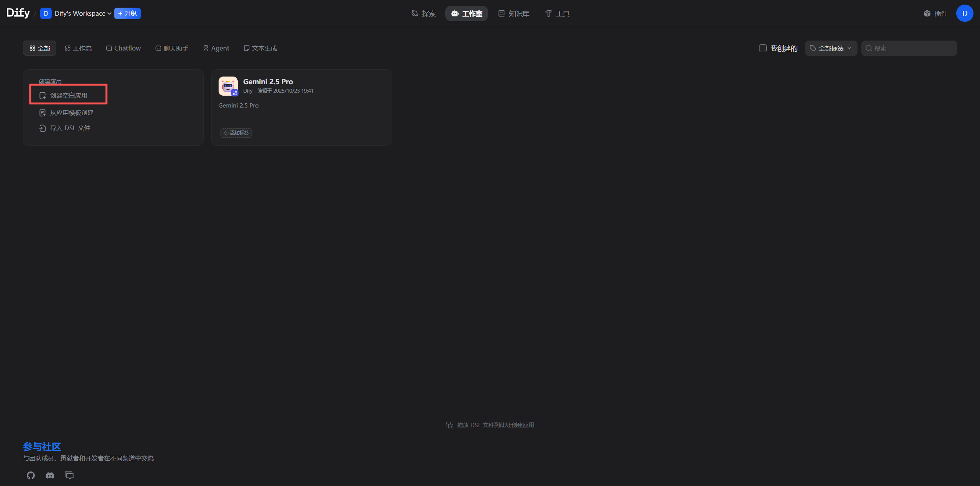Image resolution: width=980 pixels, height=486 pixels.
Task: Click the D user avatar
Action: tap(964, 14)
